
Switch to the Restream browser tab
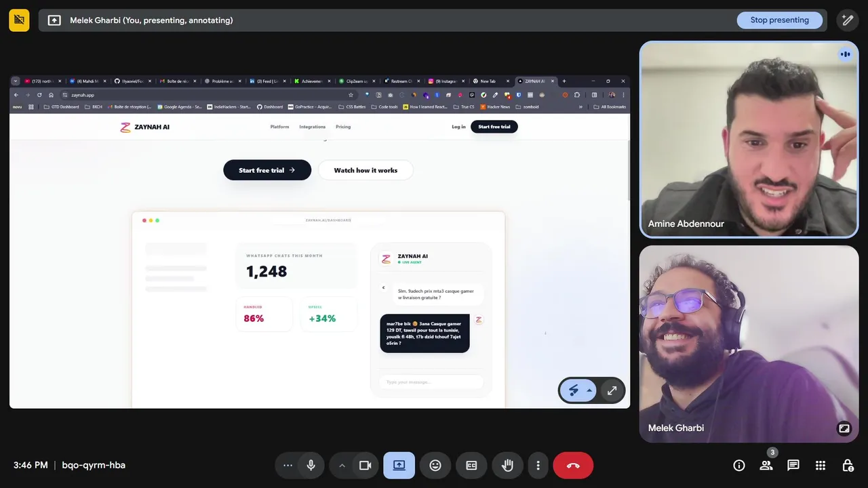point(401,81)
